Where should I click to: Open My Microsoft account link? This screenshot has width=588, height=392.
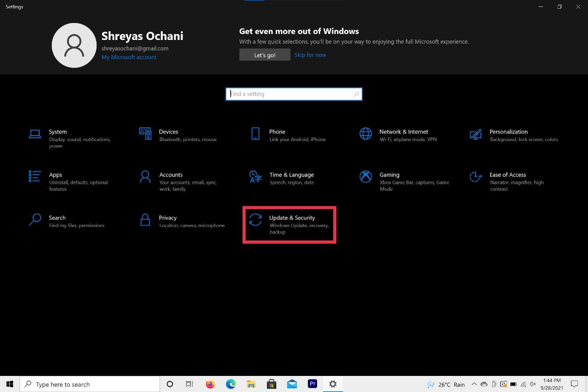pos(129,57)
